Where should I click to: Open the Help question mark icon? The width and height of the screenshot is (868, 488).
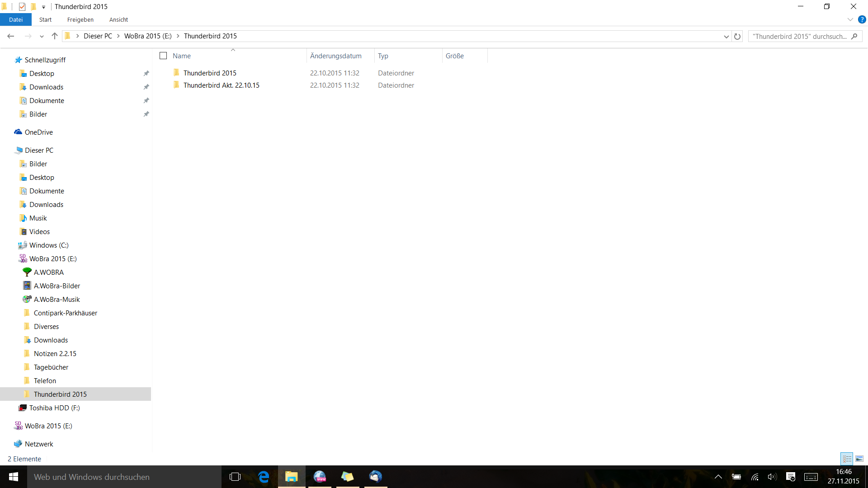coord(862,20)
